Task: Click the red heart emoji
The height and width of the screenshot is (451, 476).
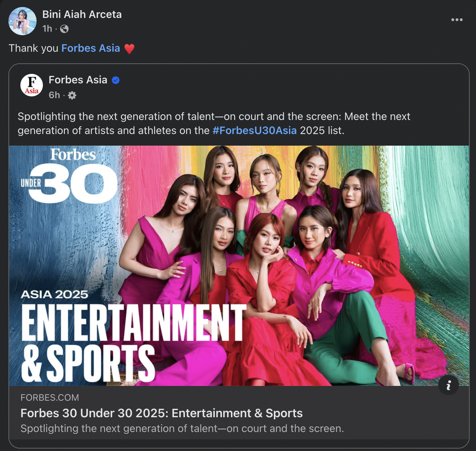Action: pyautogui.click(x=129, y=49)
